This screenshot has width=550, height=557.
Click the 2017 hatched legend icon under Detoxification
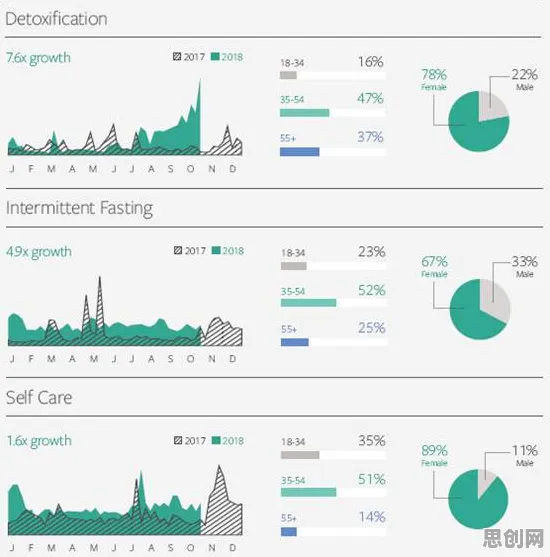coord(177,56)
